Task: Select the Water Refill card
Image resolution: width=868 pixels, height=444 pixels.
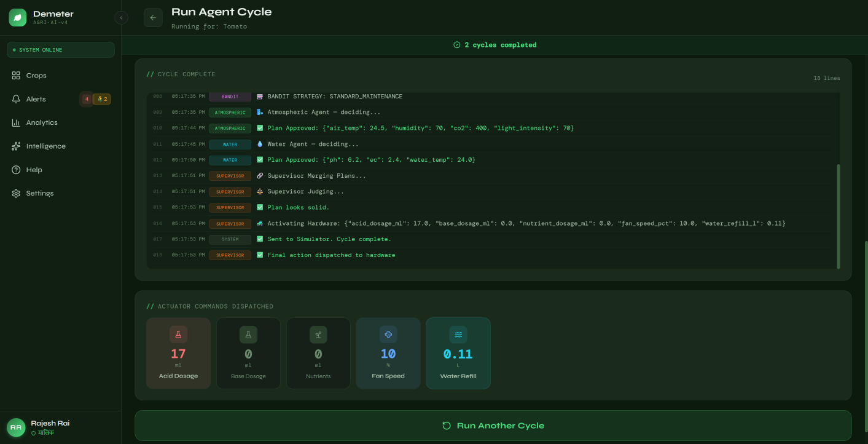Action: pyautogui.click(x=458, y=353)
